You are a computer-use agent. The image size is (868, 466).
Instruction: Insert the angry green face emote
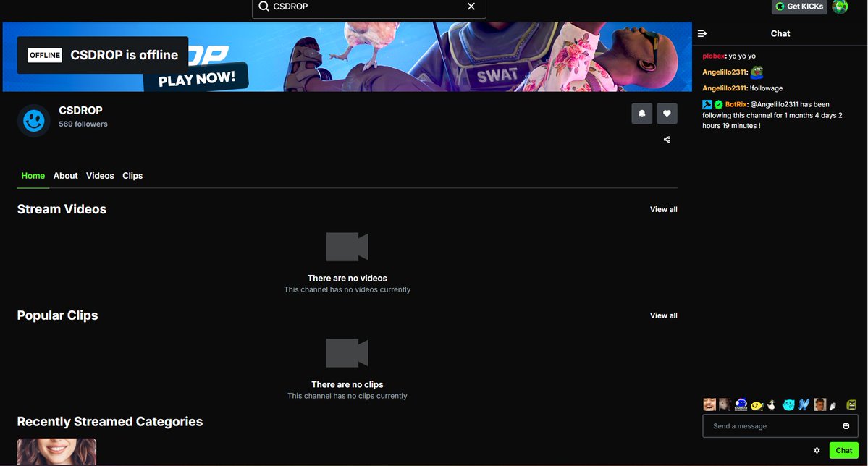click(851, 405)
